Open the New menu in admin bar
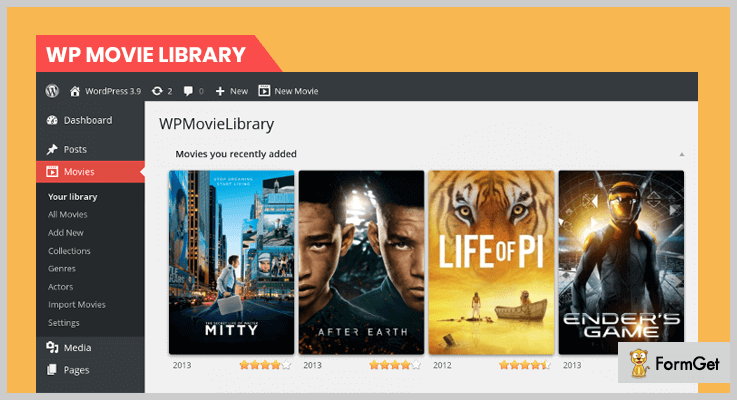Screen dimensions: 737x400 tap(239, 91)
